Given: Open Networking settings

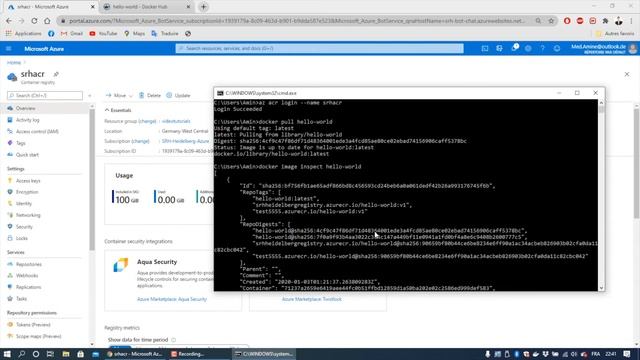Looking at the screenshot, I should (28, 215).
